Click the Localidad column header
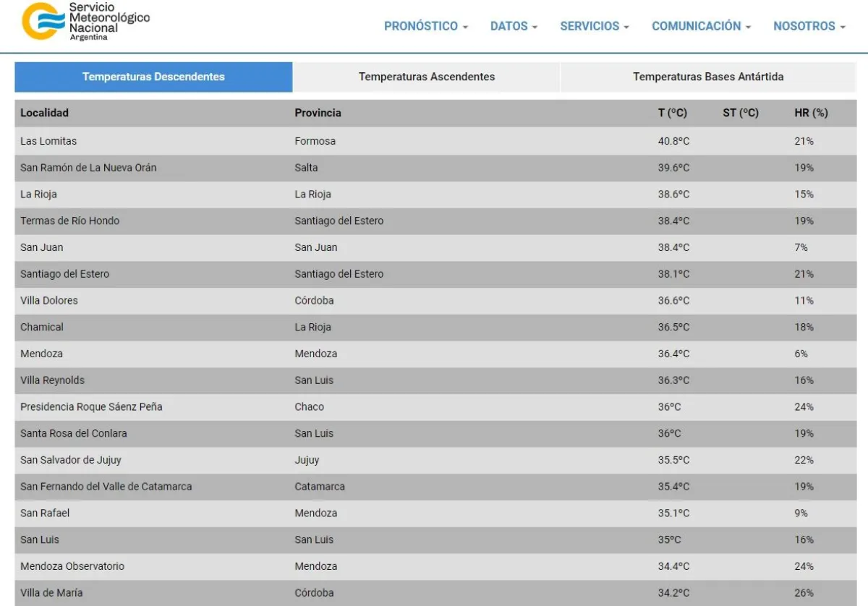 pos(45,113)
